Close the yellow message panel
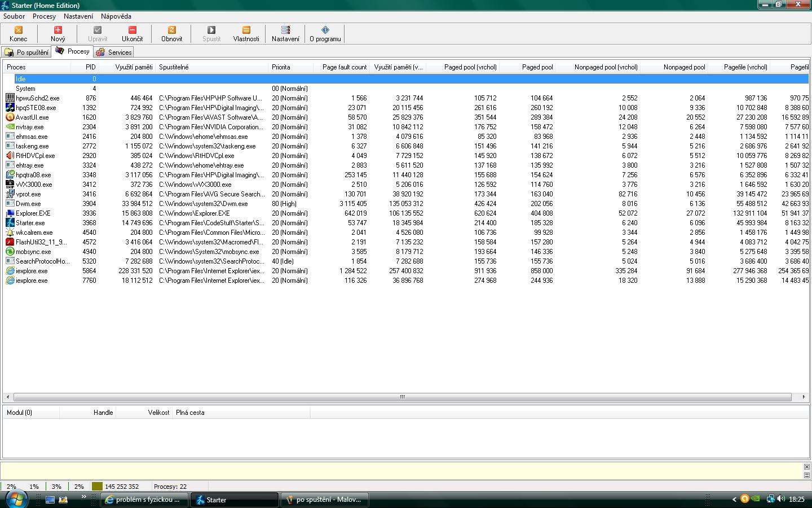This screenshot has height=508, width=812. click(x=806, y=467)
